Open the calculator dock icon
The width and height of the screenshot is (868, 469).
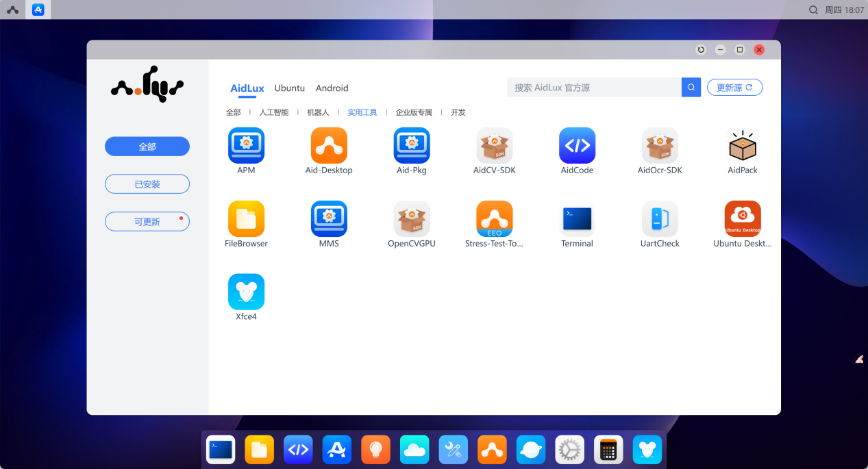(608, 450)
